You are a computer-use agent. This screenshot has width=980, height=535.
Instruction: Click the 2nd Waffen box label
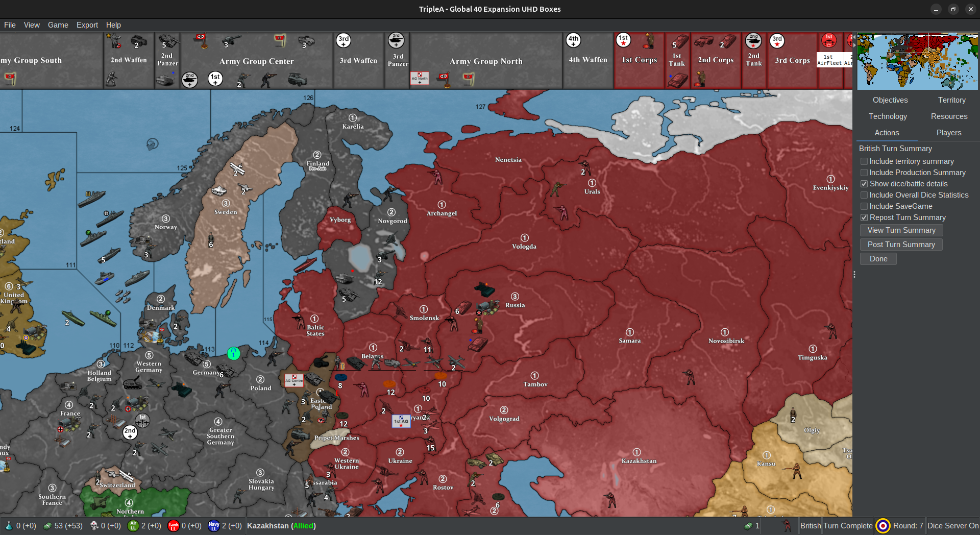pos(129,60)
